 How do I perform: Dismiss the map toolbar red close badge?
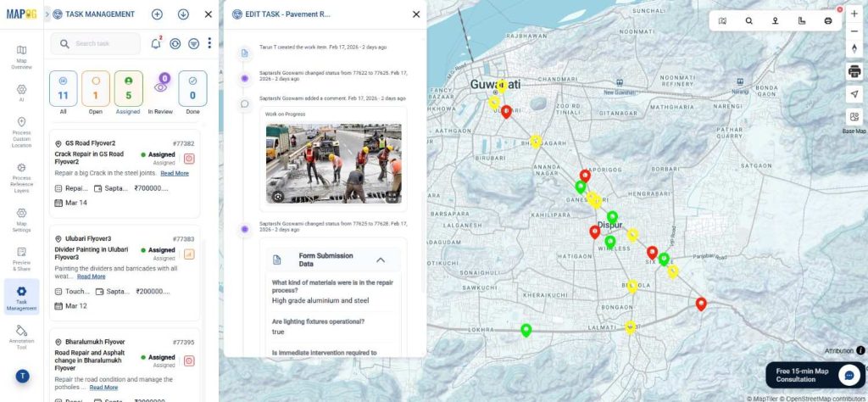pos(840,9)
